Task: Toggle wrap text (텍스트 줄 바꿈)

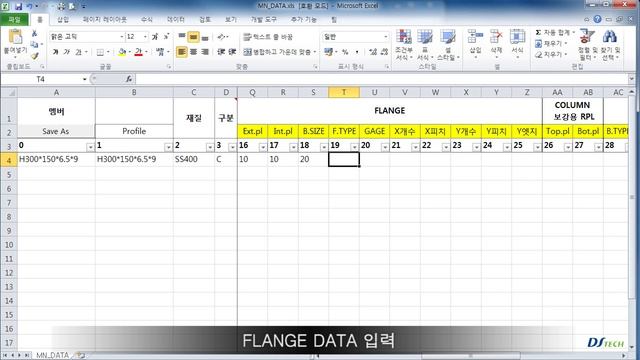Action: coord(268,37)
